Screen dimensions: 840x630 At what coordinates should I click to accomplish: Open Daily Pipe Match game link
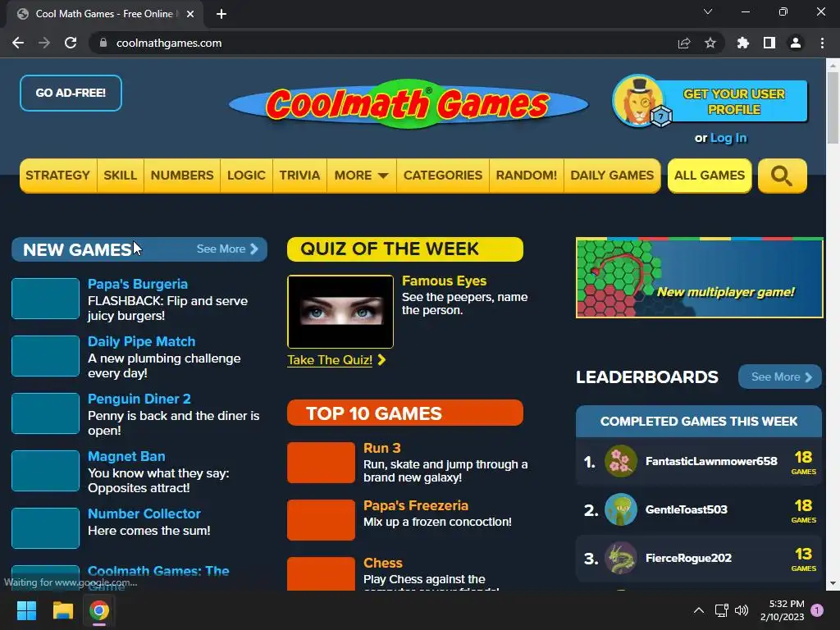(141, 341)
